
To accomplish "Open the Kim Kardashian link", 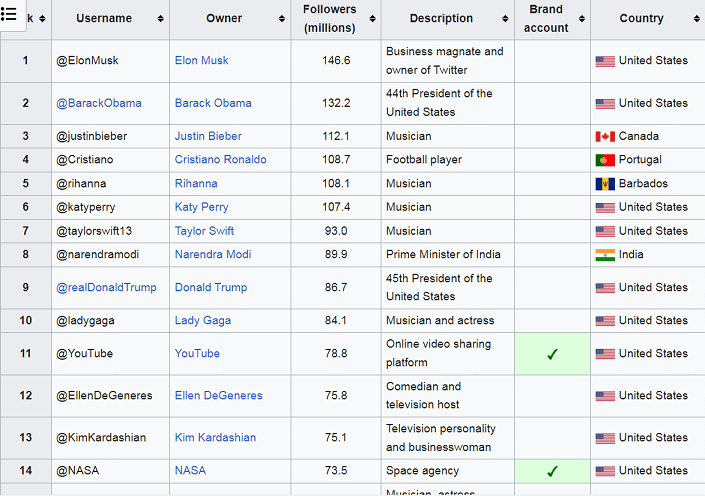I will (x=215, y=437).
